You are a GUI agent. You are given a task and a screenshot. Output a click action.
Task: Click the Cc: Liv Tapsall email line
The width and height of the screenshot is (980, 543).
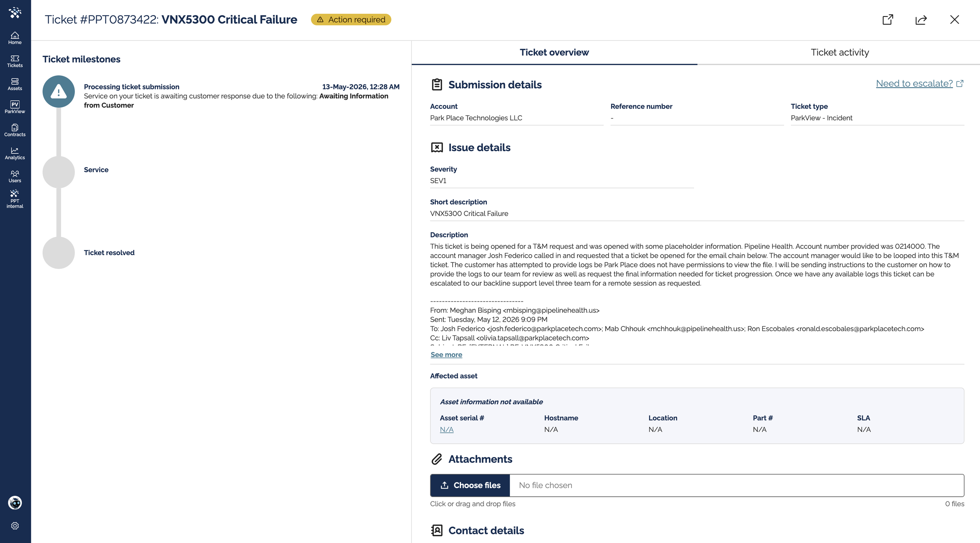point(510,338)
